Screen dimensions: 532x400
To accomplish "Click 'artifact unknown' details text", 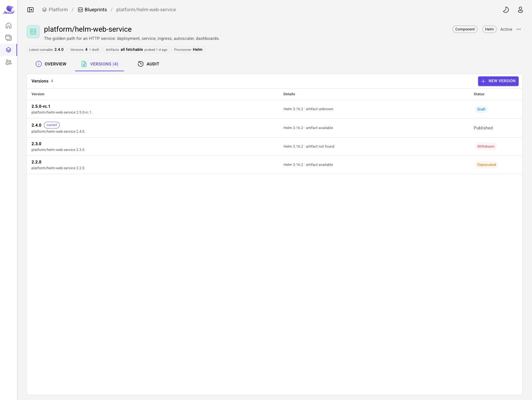I will pyautogui.click(x=319, y=109).
